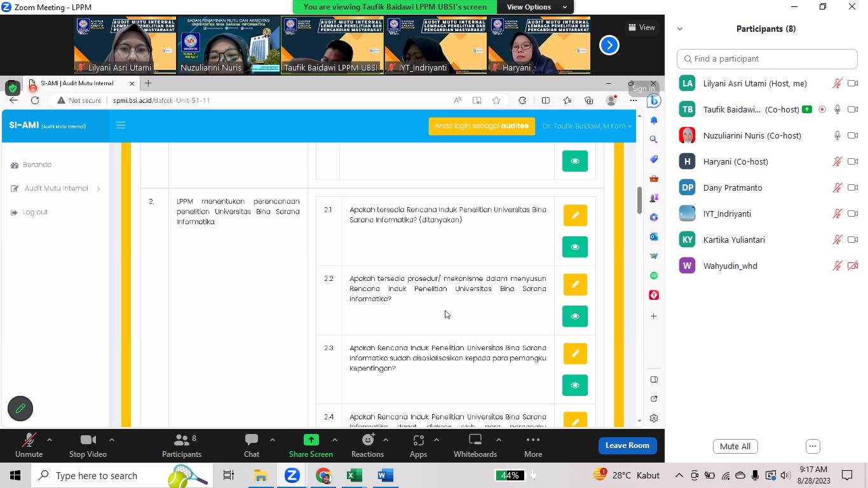The image size is (868, 488).
Task: Show hidden system tray icons
Action: pos(679,475)
